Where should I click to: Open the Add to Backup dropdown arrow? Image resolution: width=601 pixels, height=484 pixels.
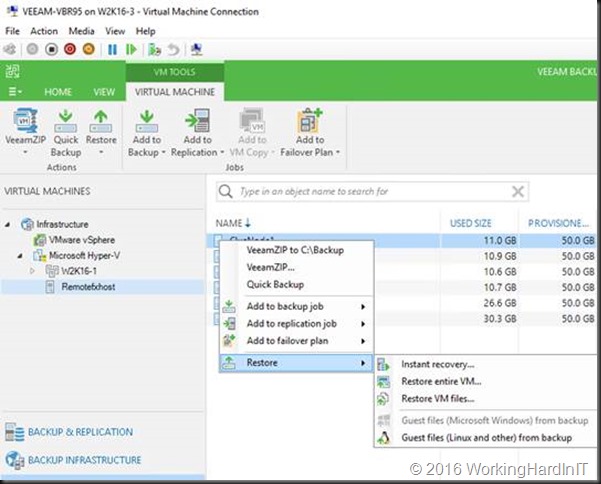[x=164, y=152]
